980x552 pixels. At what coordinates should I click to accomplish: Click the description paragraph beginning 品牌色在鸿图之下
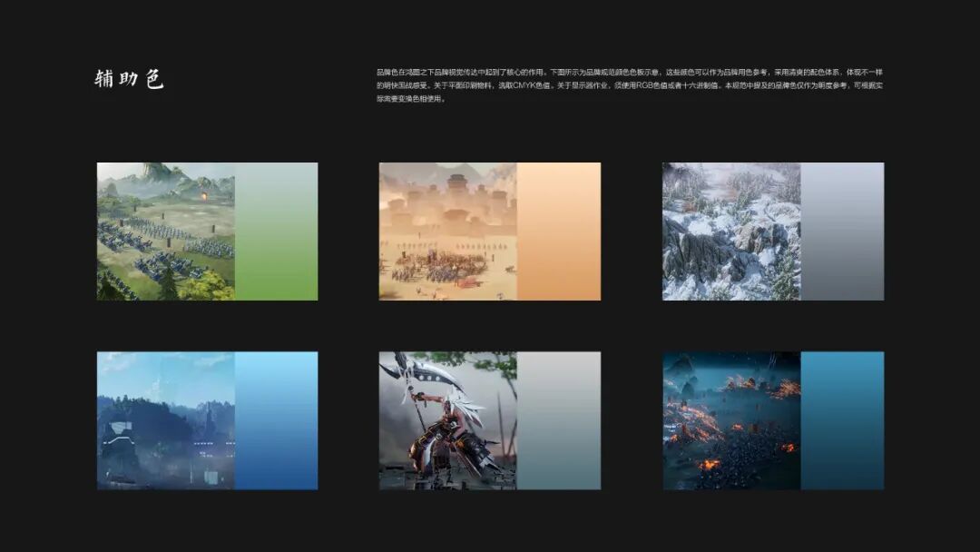click(630, 85)
